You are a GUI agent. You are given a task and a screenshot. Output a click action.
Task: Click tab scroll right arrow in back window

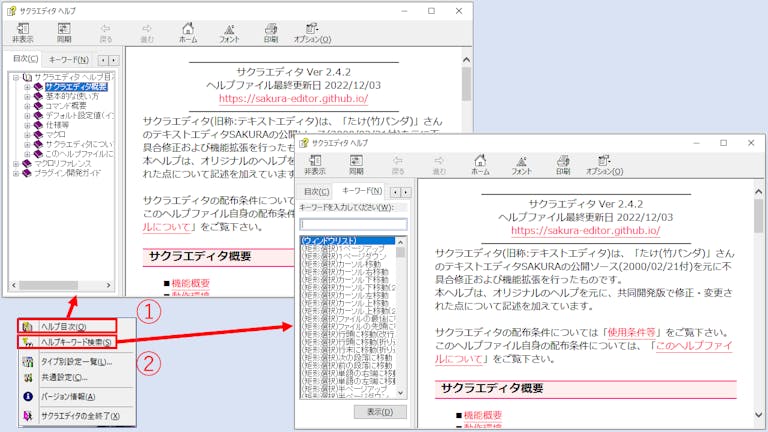pos(114,60)
